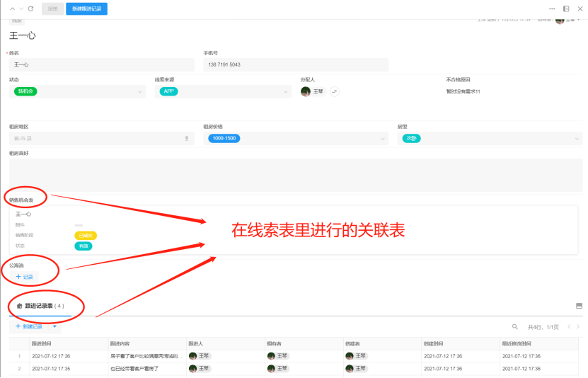This screenshot has height=378, width=588.
Task: Click the record title 王一心 heading
Action: tap(23, 35)
